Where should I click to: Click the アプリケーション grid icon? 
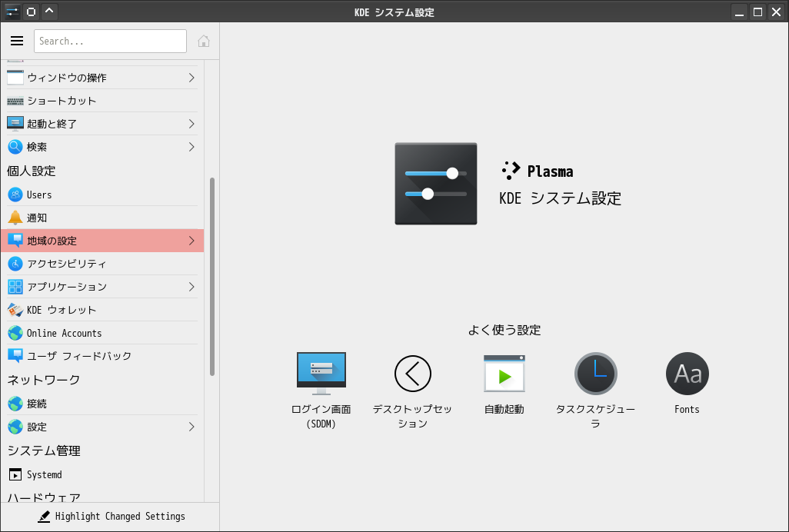[x=15, y=287]
